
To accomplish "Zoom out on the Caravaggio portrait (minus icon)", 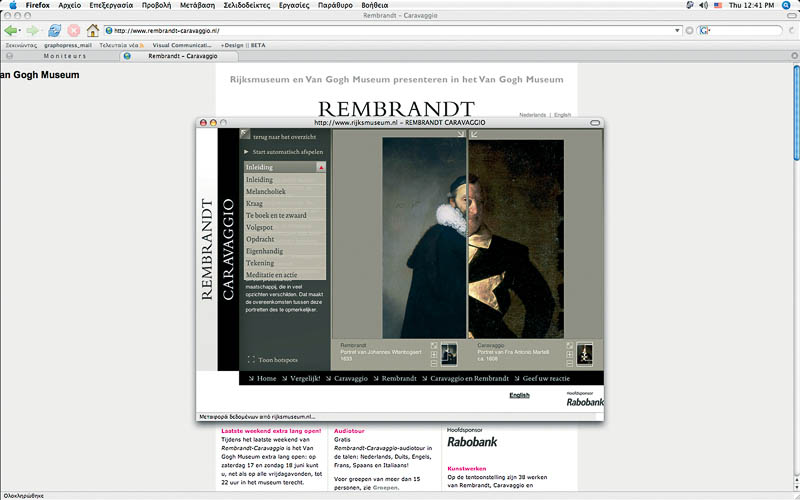I will coord(569,363).
